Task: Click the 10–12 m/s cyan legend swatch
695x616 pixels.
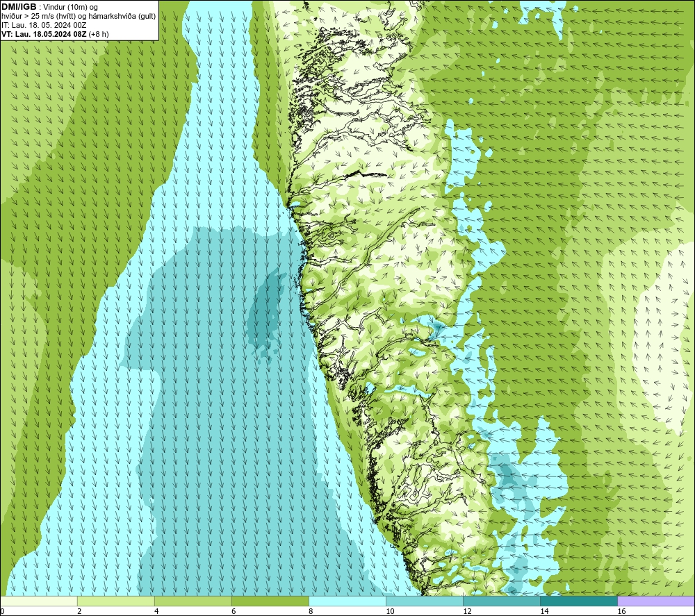Action: click(x=424, y=601)
